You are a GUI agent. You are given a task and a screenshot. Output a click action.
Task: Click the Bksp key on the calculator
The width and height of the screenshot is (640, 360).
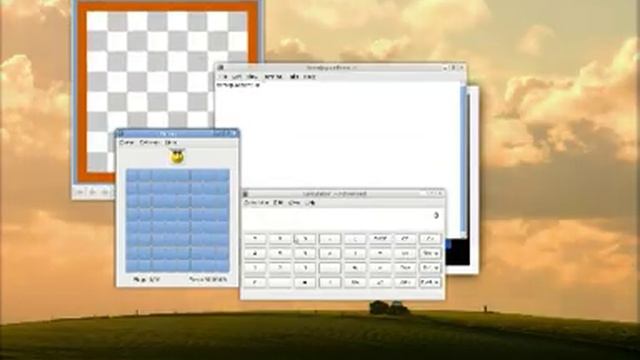point(380,238)
